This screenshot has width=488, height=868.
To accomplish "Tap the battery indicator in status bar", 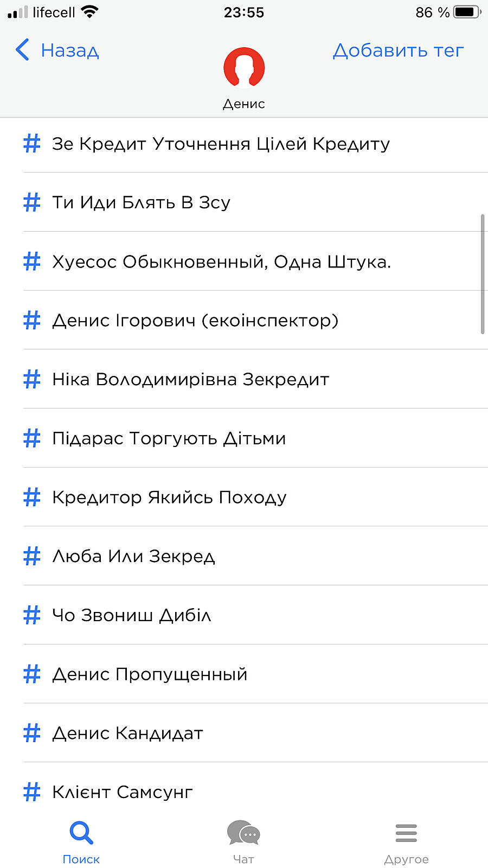I will click(467, 12).
